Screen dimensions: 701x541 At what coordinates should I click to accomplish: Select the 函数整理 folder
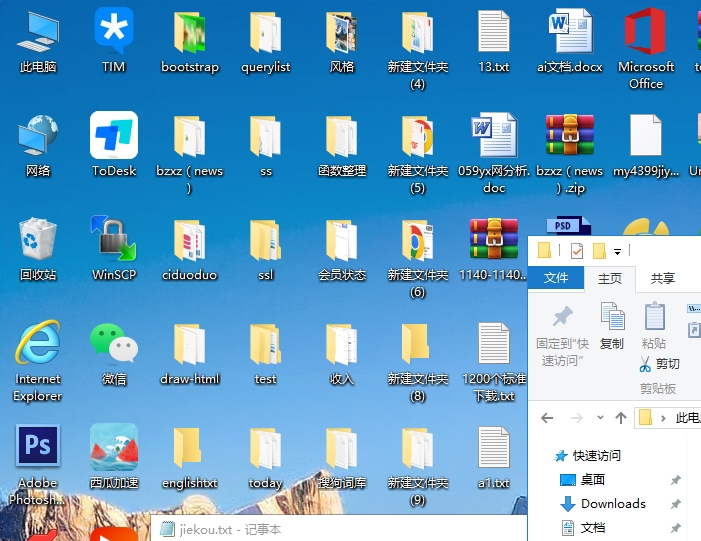click(x=342, y=146)
